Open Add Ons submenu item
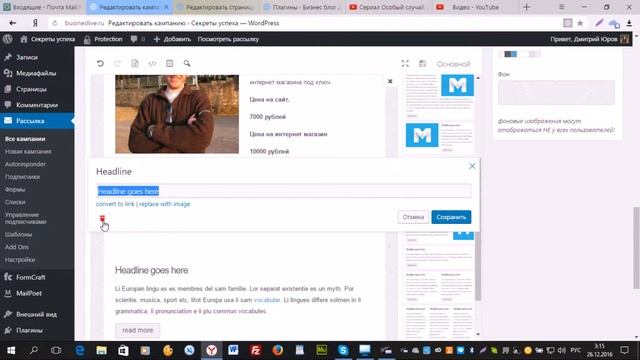 click(17, 247)
